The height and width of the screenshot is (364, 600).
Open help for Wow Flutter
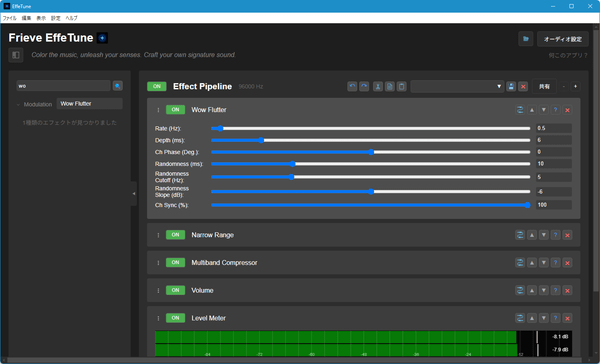pyautogui.click(x=556, y=110)
